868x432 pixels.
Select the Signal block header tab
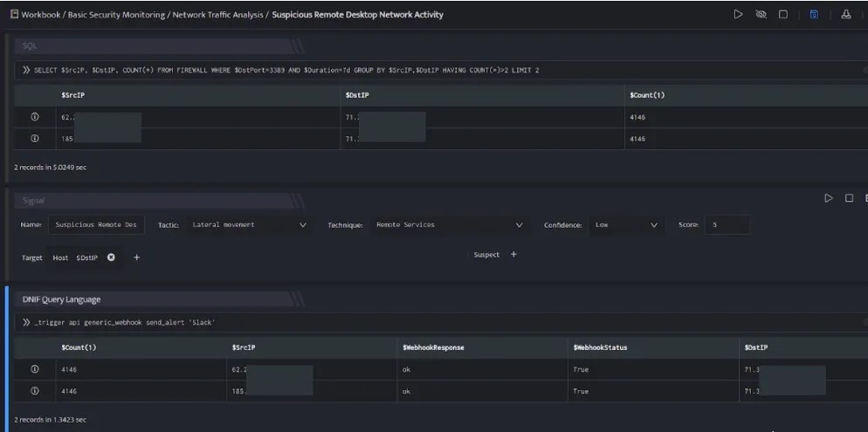coord(158,200)
